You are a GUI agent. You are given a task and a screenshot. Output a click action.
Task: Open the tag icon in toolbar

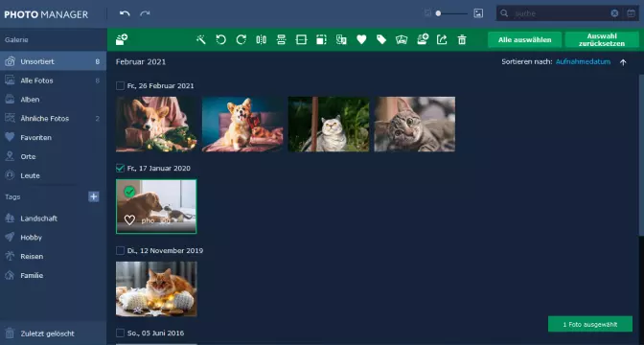(381, 39)
